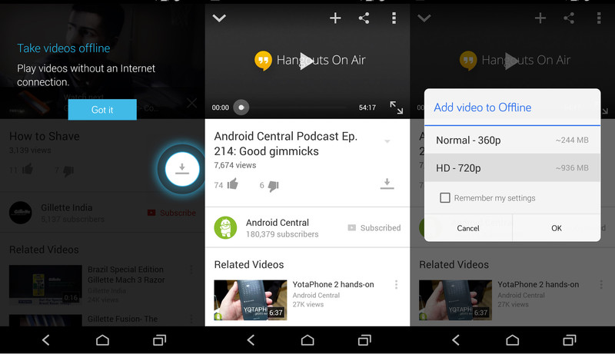Expand the Android Central Podcast description arrow
Viewport: 615px width, 364px height.
pyautogui.click(x=387, y=141)
